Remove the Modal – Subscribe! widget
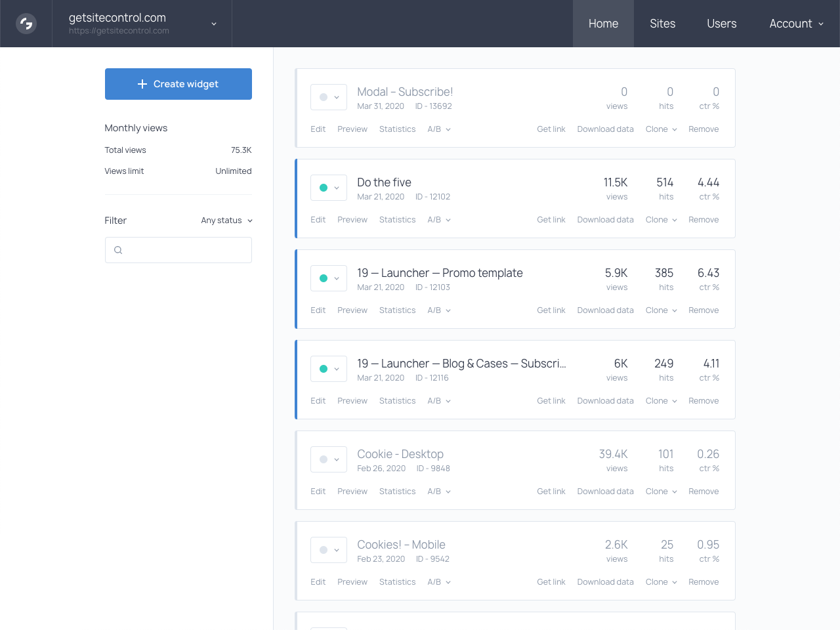This screenshot has width=840, height=630. tap(703, 129)
